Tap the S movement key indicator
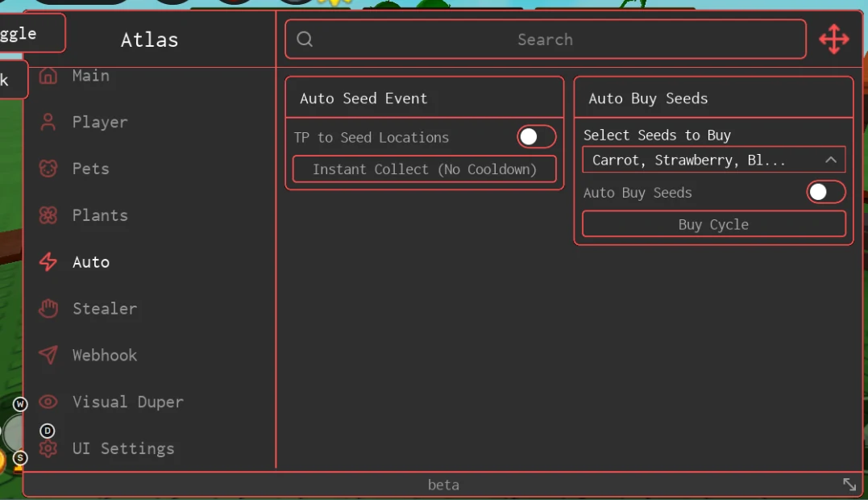 [x=20, y=458]
